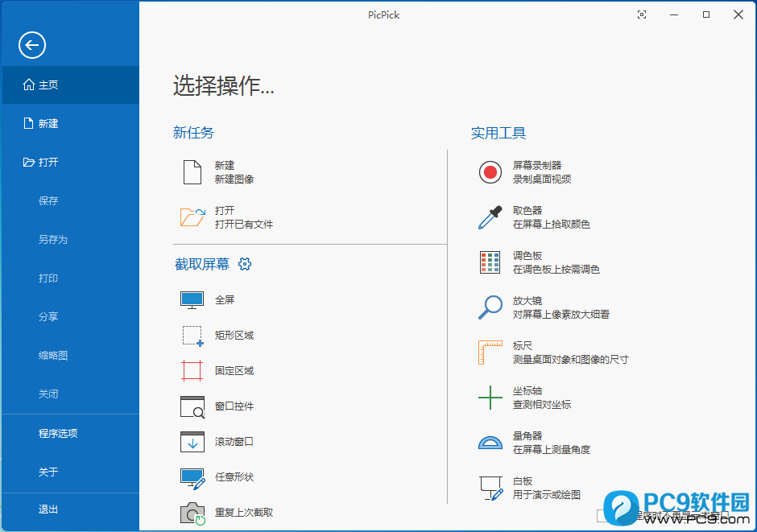
Task: Click the 任意形状 label
Action: point(234,477)
